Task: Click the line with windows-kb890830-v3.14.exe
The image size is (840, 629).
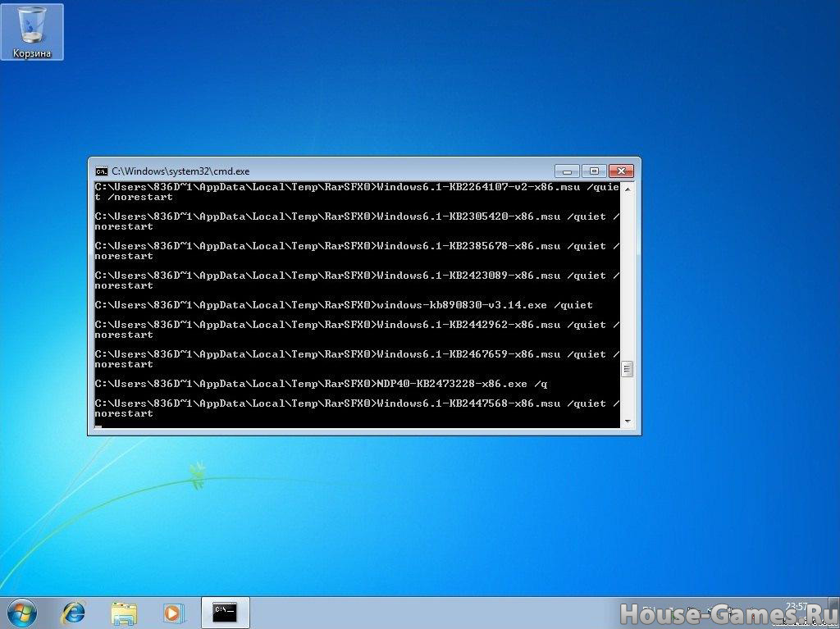Action: point(344,305)
